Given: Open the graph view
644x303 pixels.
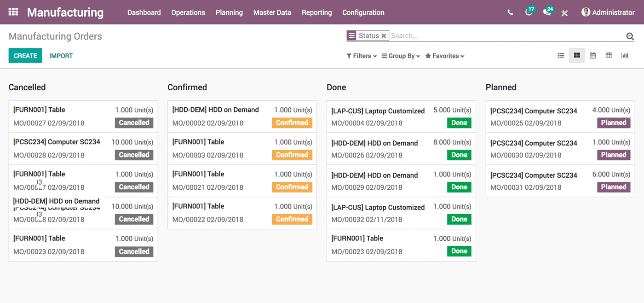Looking at the screenshot, I should (x=625, y=55).
